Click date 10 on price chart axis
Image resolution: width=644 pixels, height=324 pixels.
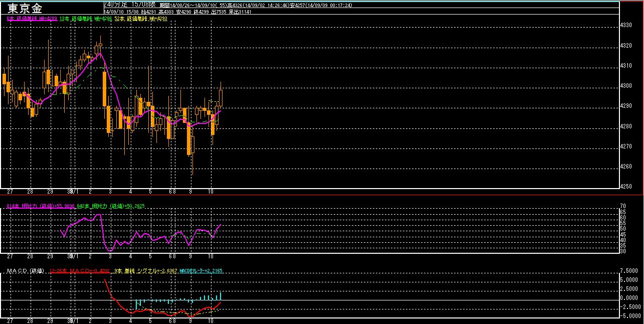(211, 192)
